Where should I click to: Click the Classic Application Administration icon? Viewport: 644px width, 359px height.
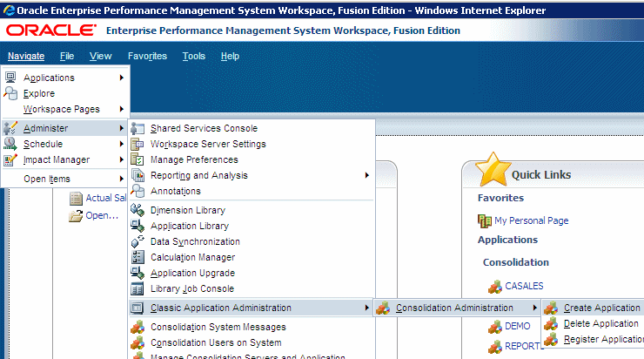pos(138,308)
